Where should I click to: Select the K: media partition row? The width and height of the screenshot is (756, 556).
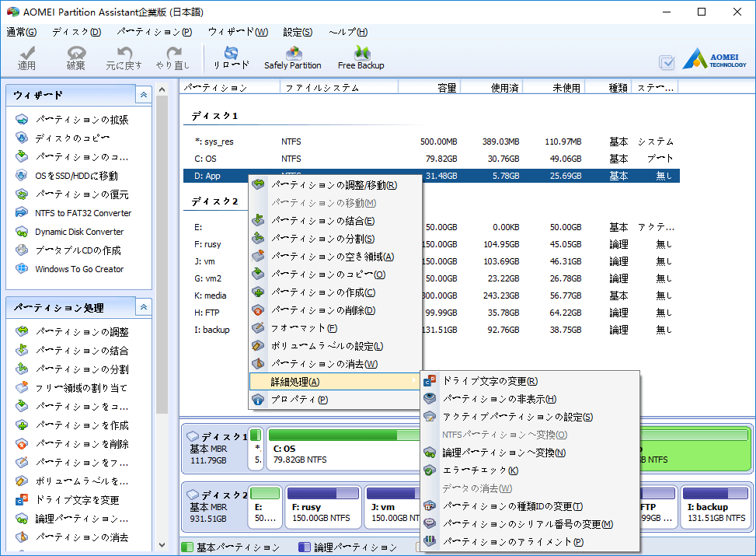click(x=431, y=295)
